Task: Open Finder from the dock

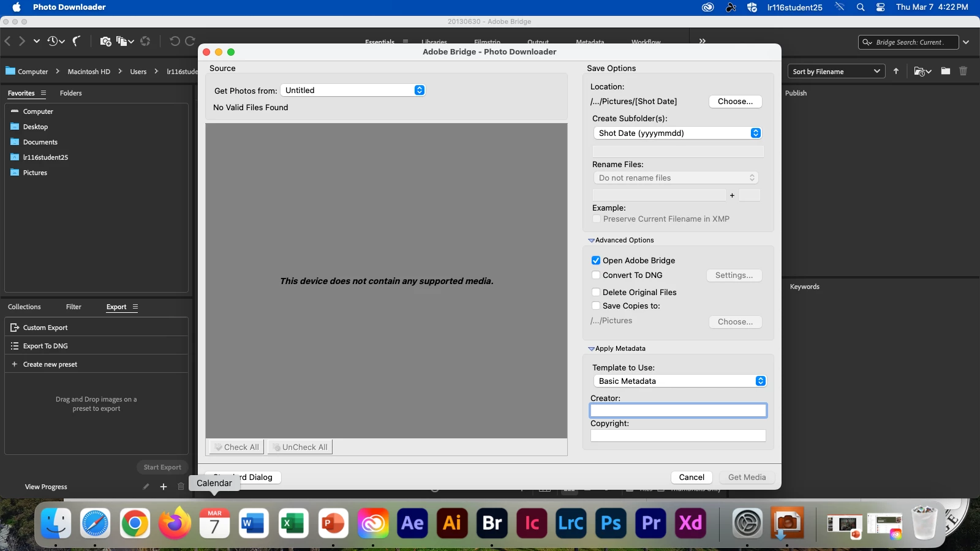Action: (56, 523)
